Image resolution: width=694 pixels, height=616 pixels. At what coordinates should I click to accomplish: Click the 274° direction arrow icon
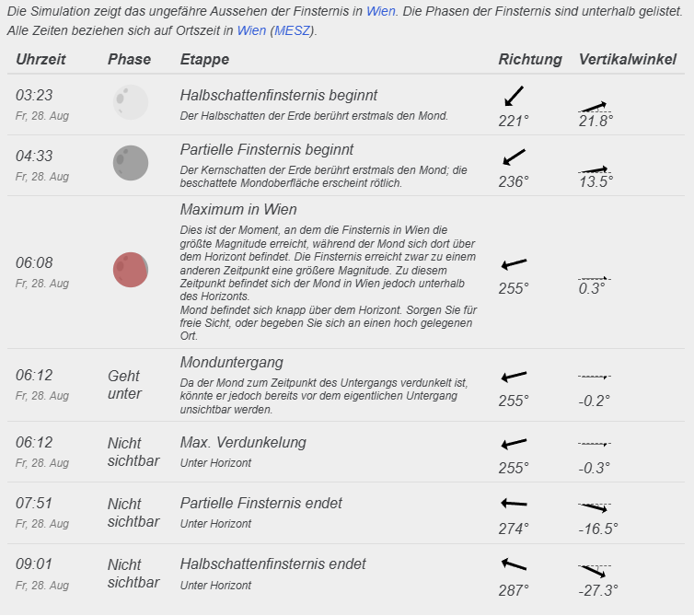(514, 504)
